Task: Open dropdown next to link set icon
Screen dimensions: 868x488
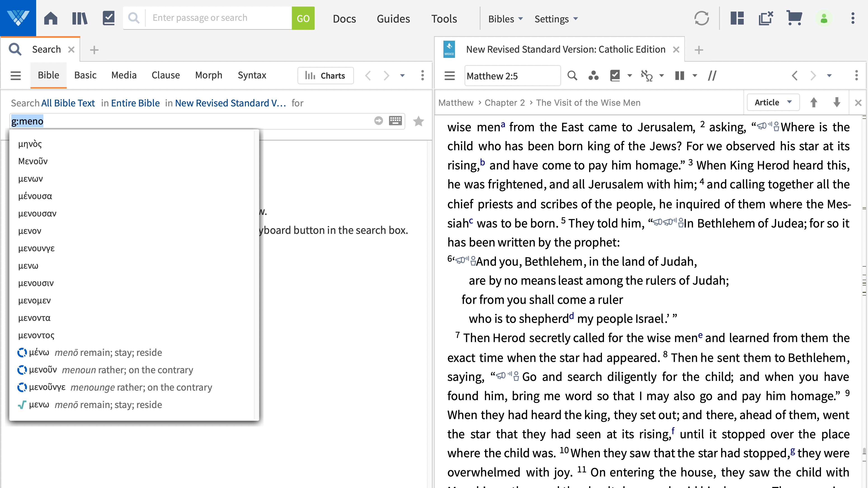Action: point(661,76)
